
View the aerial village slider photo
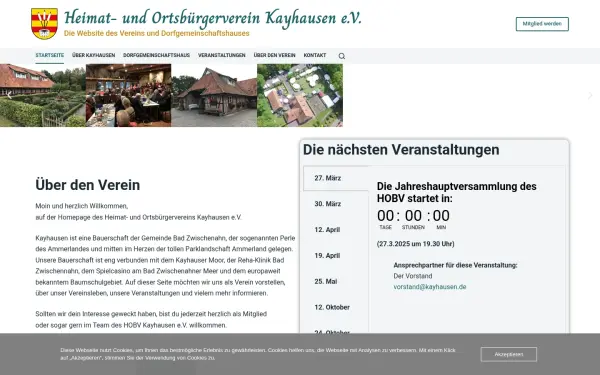(x=300, y=95)
